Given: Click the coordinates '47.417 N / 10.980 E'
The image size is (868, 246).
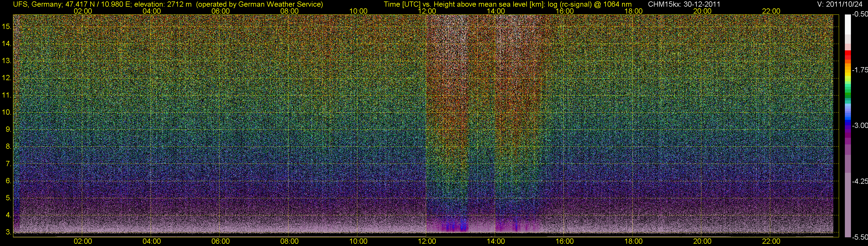Looking at the screenshot, I should (98, 4).
